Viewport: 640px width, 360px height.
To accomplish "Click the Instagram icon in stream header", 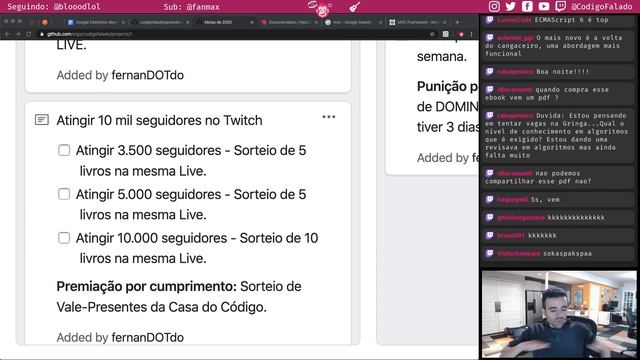I will (494, 6).
